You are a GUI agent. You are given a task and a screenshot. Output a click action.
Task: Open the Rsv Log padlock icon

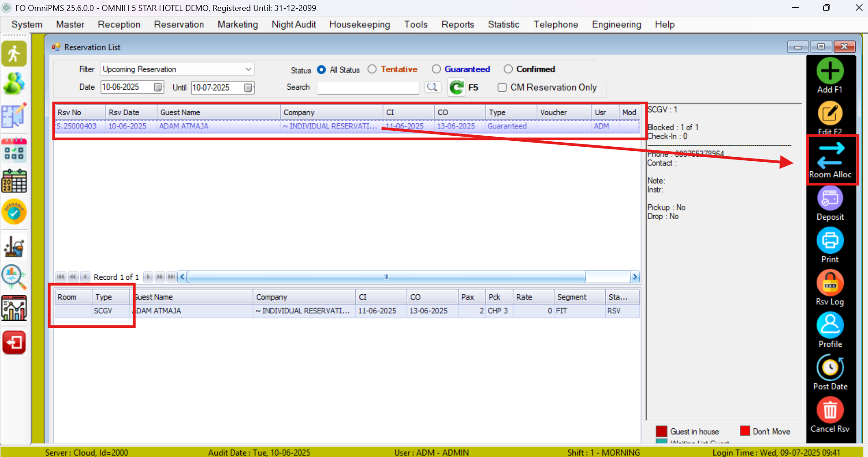[x=830, y=282]
